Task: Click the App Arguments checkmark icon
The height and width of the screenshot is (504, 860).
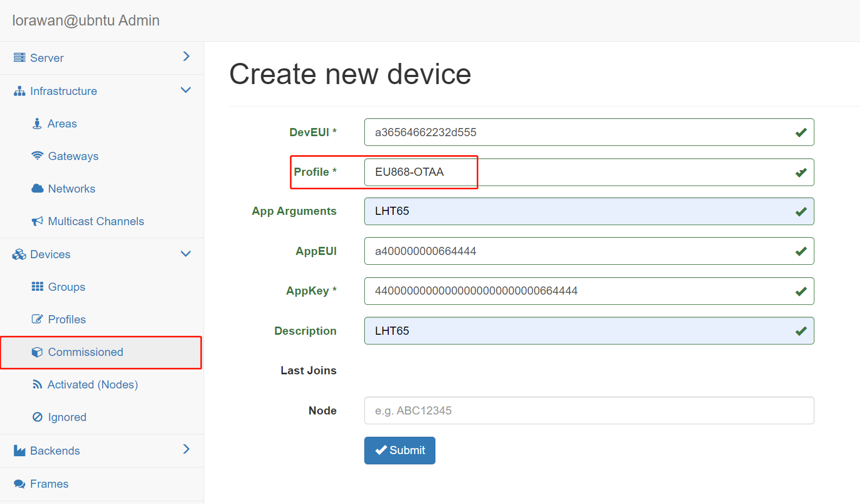Action: (801, 212)
